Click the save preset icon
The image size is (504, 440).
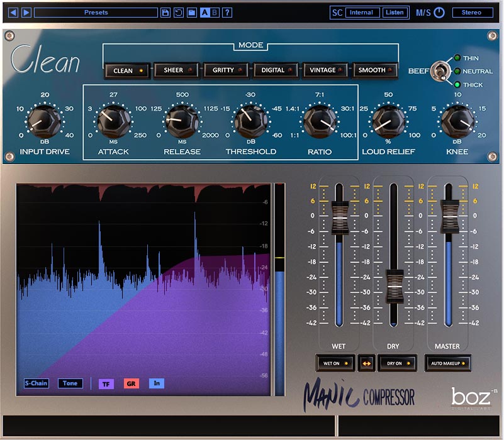(x=165, y=12)
